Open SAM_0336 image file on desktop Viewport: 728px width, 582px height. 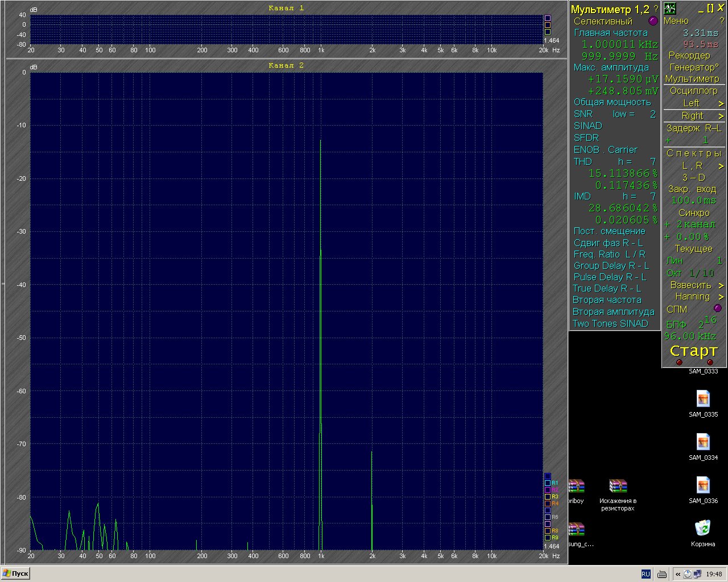click(703, 490)
